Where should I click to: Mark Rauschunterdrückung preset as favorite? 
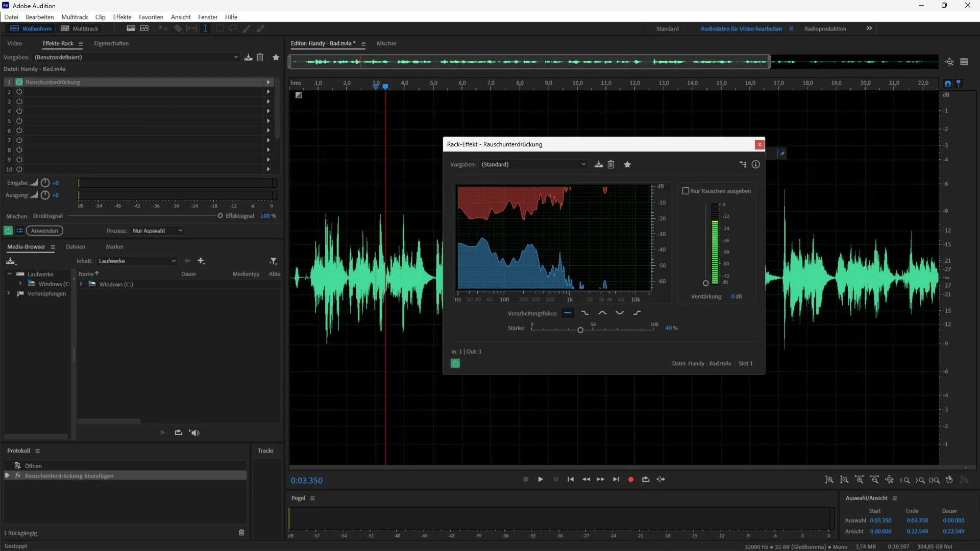(x=628, y=164)
